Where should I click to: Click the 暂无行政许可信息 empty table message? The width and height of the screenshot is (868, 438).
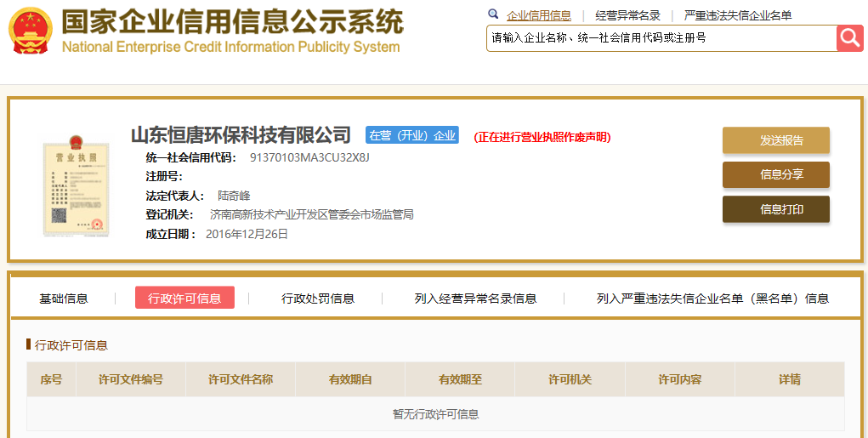pyautogui.click(x=435, y=413)
